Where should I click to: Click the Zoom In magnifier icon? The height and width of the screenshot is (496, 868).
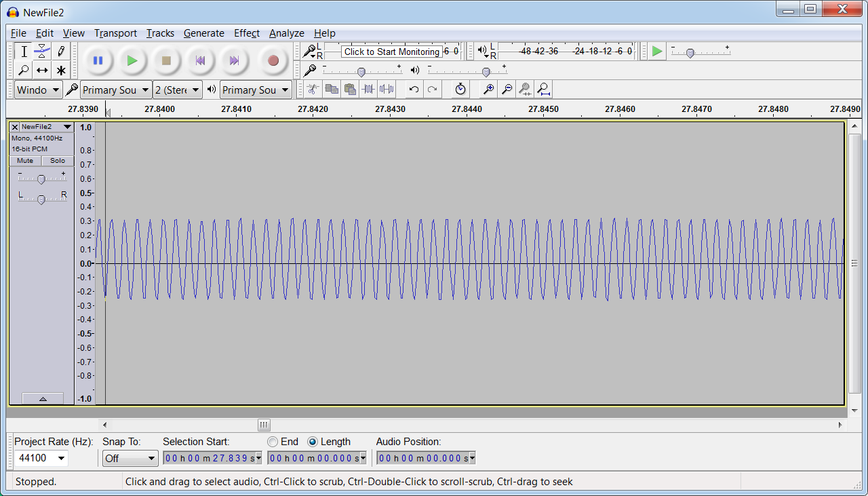[488, 89]
